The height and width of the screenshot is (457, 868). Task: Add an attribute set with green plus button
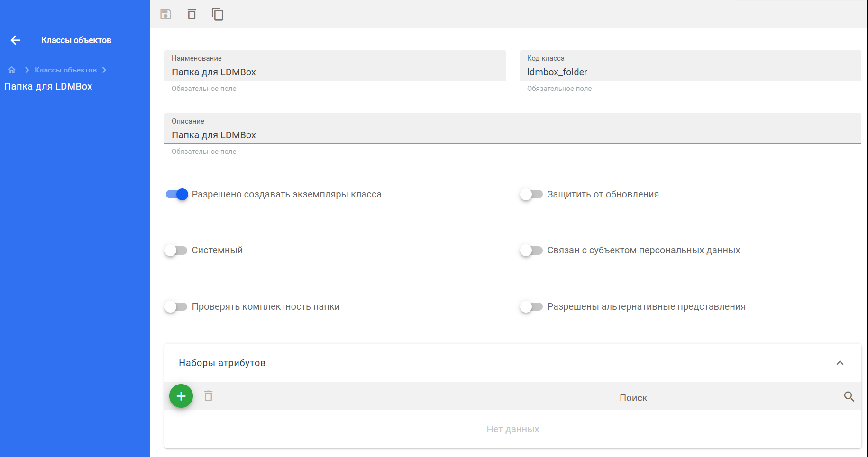[181, 396]
